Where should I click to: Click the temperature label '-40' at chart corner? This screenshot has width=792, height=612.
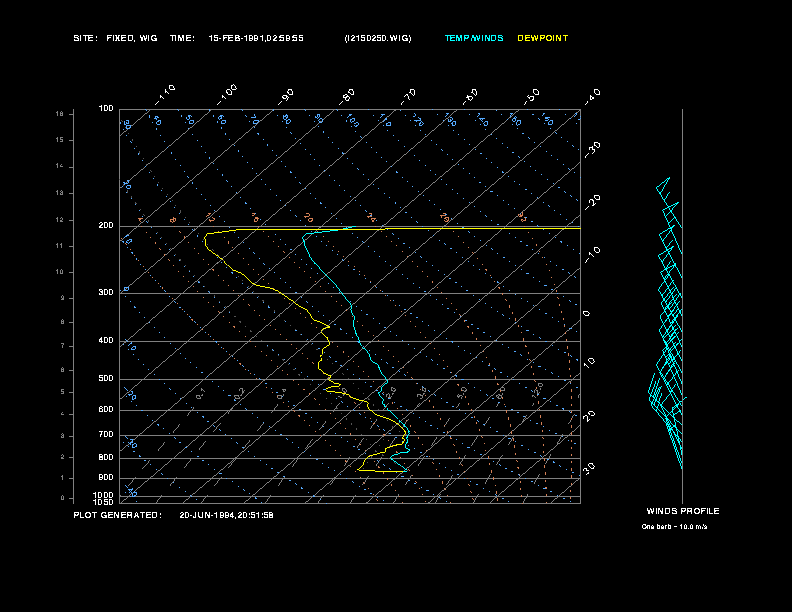pyautogui.click(x=592, y=97)
